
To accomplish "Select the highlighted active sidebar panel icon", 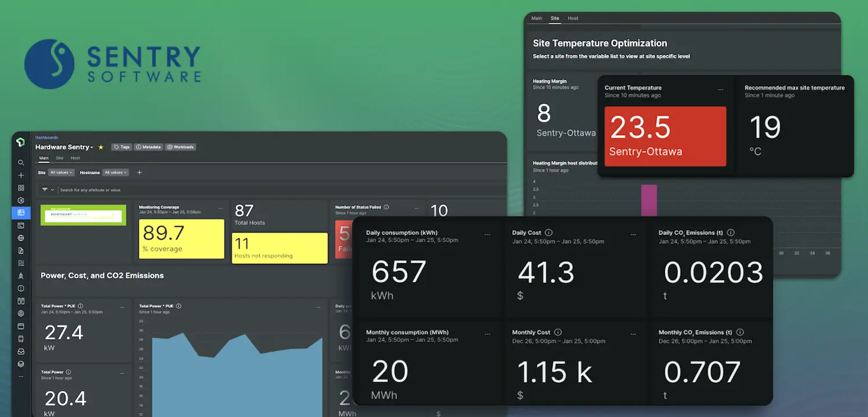I will tap(21, 213).
